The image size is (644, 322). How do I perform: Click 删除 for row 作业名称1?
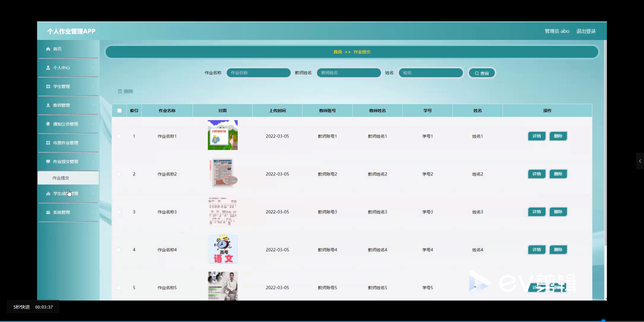click(x=558, y=136)
